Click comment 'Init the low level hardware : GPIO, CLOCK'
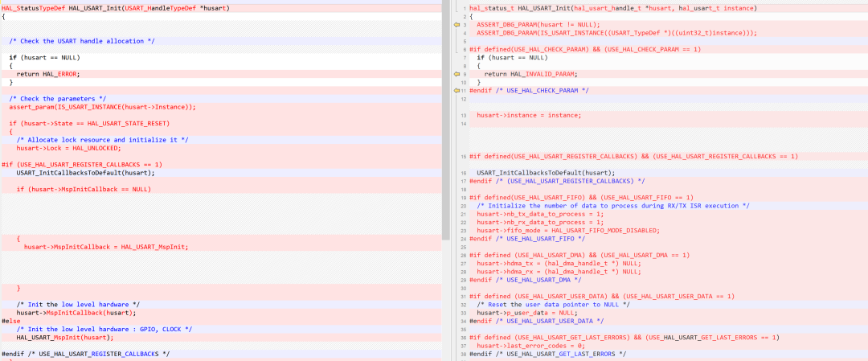Image resolution: width=868 pixels, height=361 pixels. (104, 330)
